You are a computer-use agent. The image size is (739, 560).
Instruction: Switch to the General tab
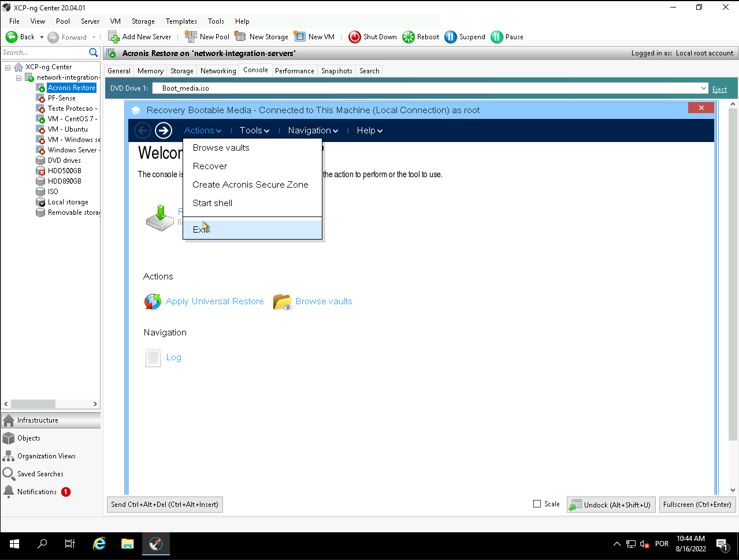click(119, 71)
